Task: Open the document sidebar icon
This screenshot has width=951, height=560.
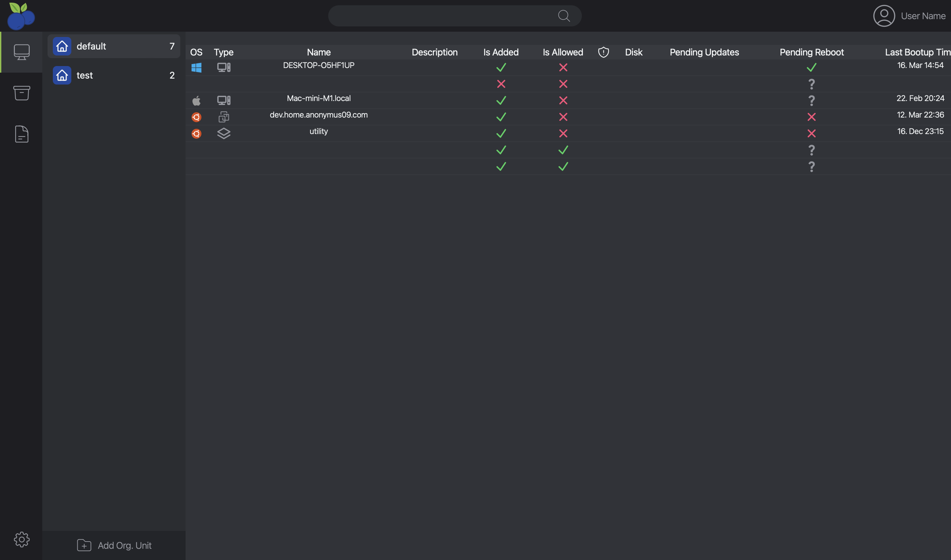Action: (22, 134)
